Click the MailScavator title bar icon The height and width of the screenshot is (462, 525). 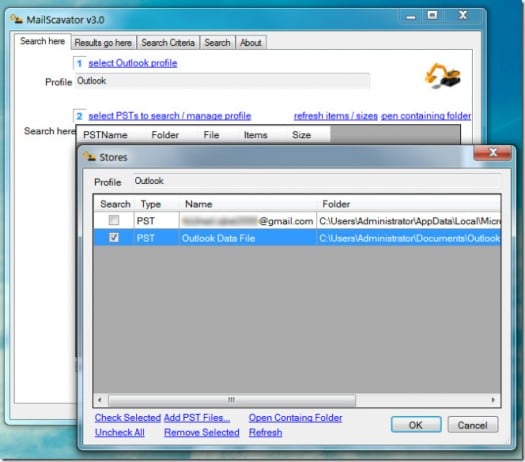click(x=16, y=19)
